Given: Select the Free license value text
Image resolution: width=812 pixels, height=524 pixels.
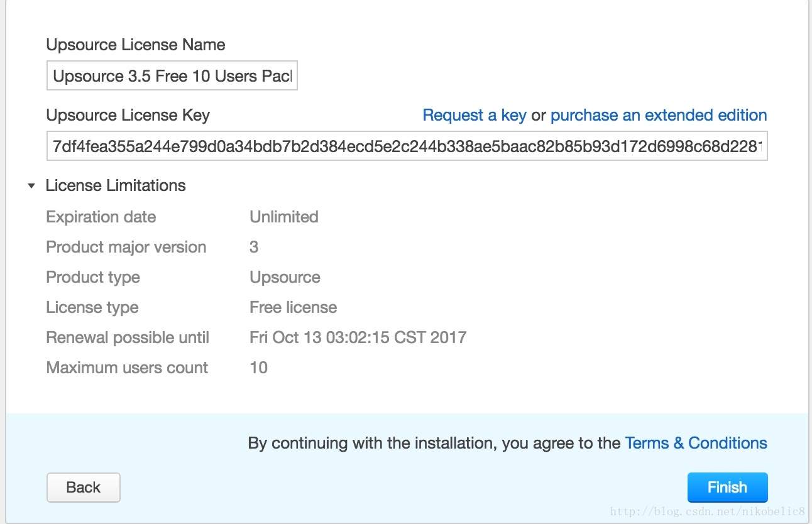Looking at the screenshot, I should tap(294, 307).
